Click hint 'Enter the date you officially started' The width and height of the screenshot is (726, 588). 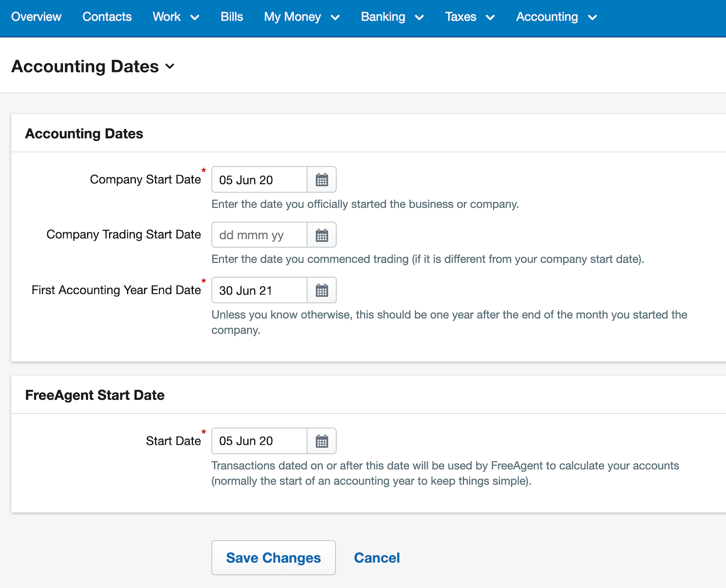(365, 204)
